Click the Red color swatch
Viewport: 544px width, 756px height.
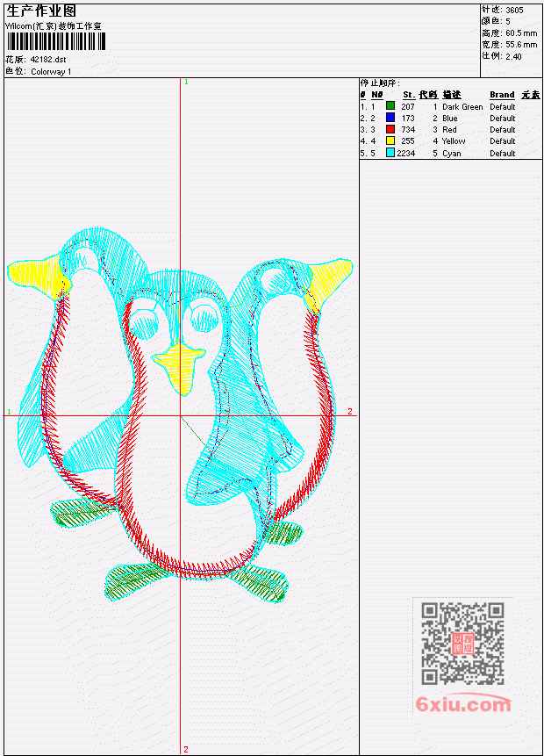390,129
